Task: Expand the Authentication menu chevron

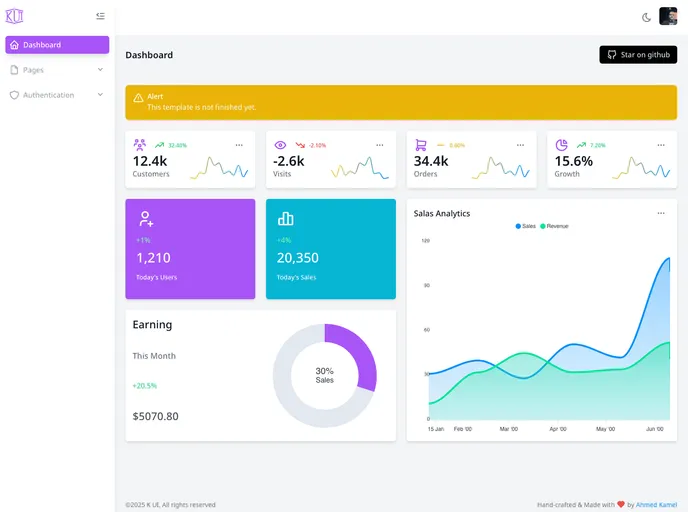Action: tap(100, 94)
